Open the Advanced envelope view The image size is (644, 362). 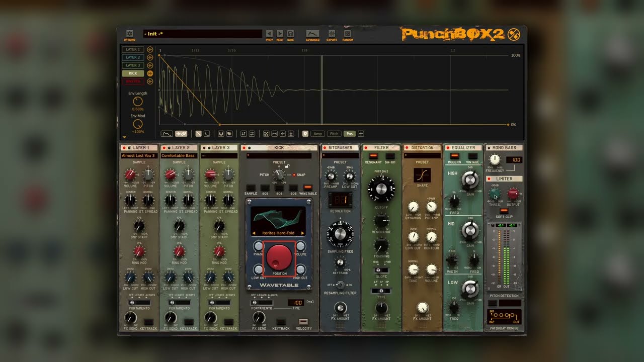312,33
